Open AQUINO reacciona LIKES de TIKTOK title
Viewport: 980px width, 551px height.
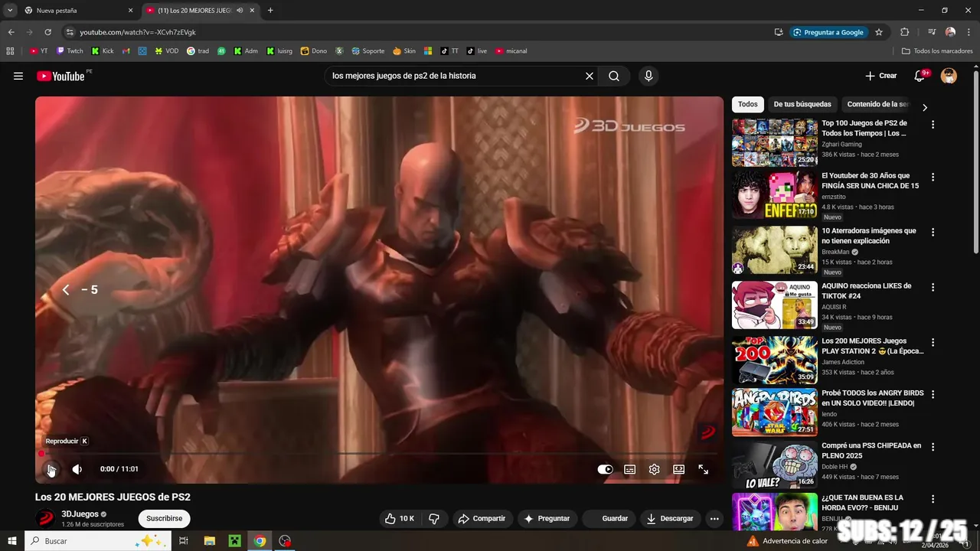pyautogui.click(x=867, y=291)
